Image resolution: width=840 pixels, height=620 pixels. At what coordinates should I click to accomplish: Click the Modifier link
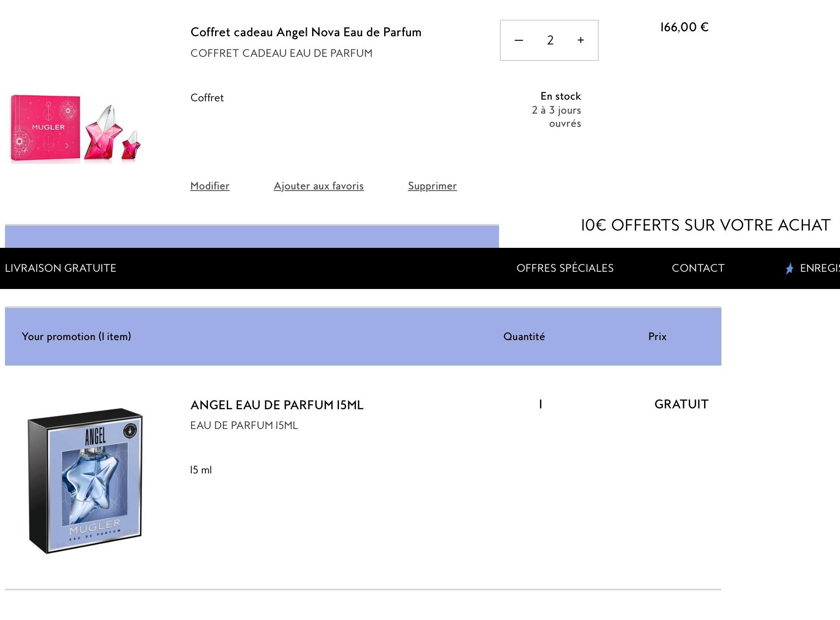[210, 186]
